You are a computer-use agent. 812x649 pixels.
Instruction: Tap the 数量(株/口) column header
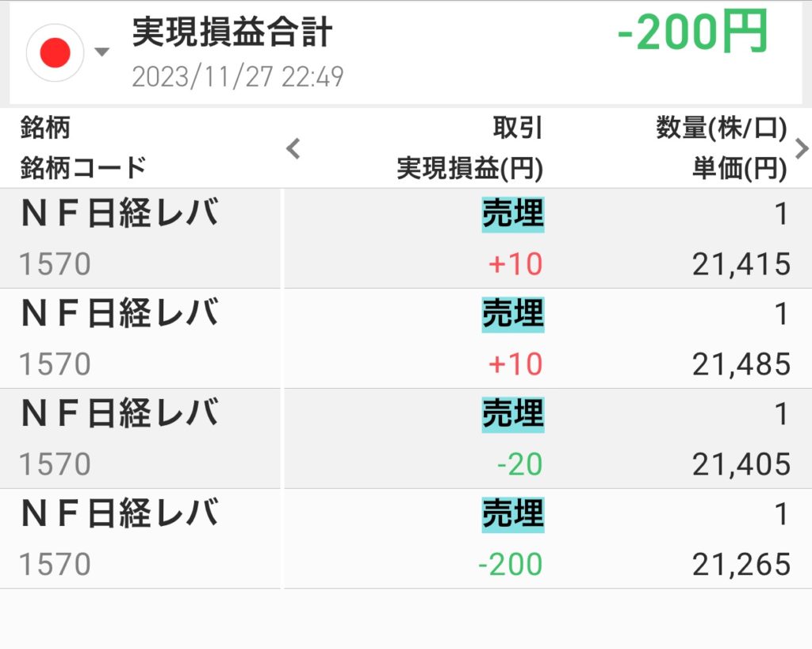click(721, 127)
